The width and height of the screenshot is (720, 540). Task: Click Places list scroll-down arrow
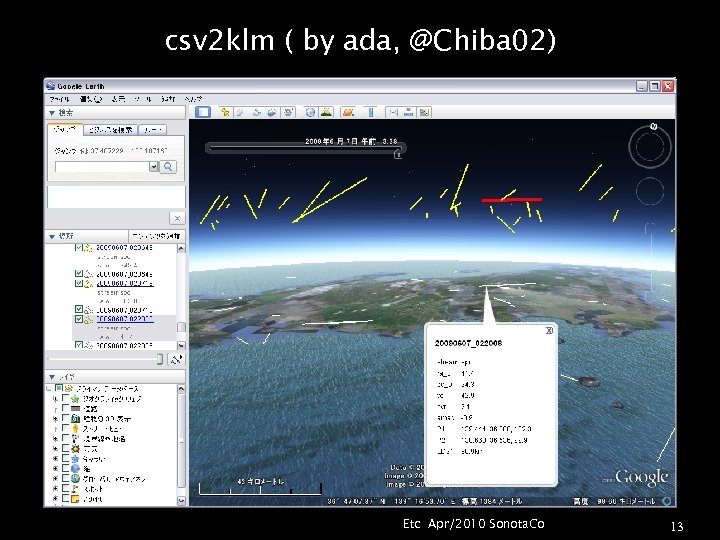(181, 345)
